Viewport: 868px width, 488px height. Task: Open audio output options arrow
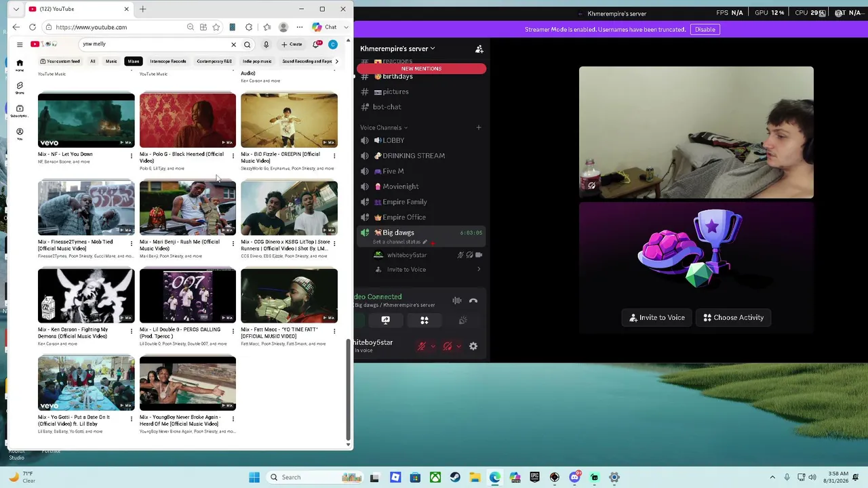point(458,346)
